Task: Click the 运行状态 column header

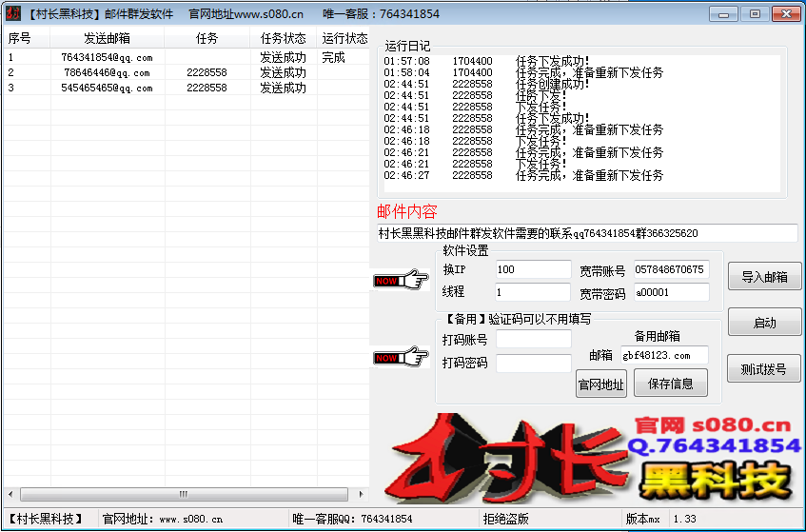Action: coord(343,38)
